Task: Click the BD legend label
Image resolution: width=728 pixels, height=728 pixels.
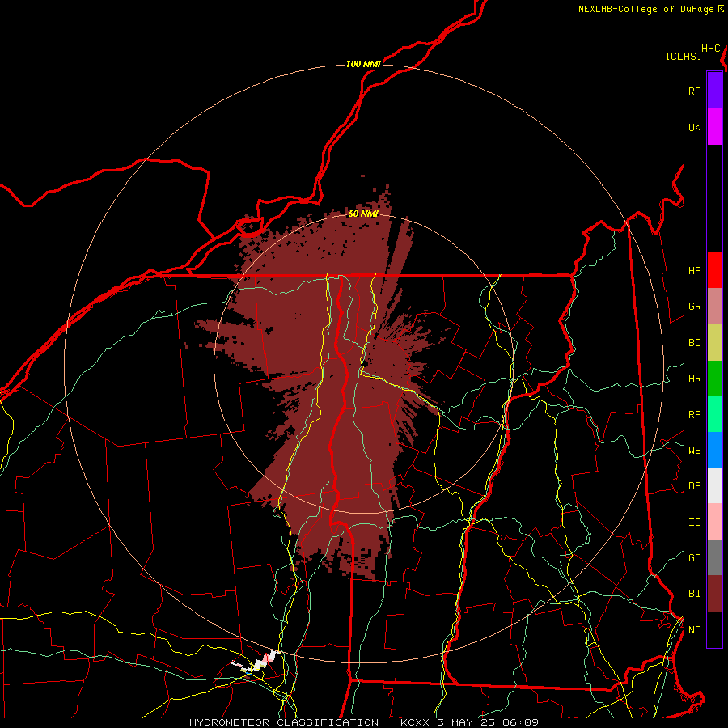Action: point(694,342)
